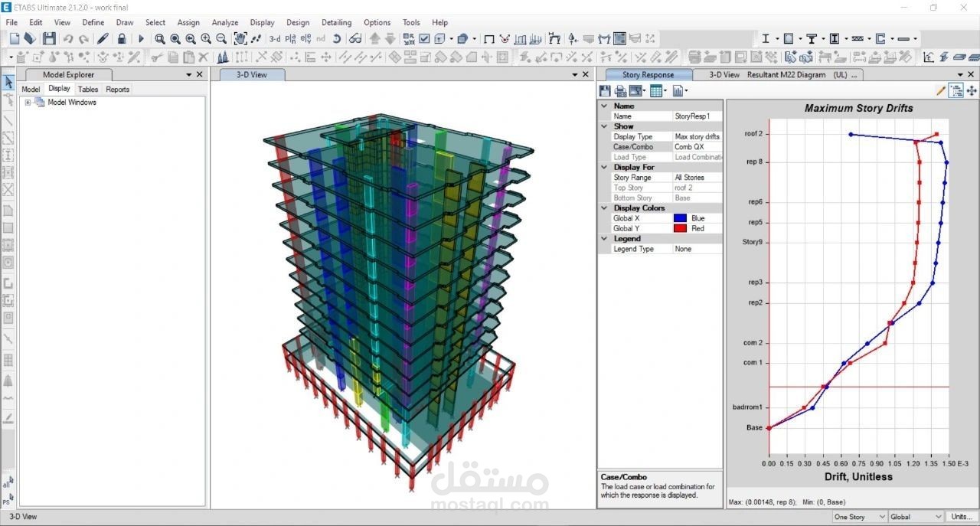Click the Zoom In One Step icon
This screenshot has width=980, height=526.
(206, 38)
